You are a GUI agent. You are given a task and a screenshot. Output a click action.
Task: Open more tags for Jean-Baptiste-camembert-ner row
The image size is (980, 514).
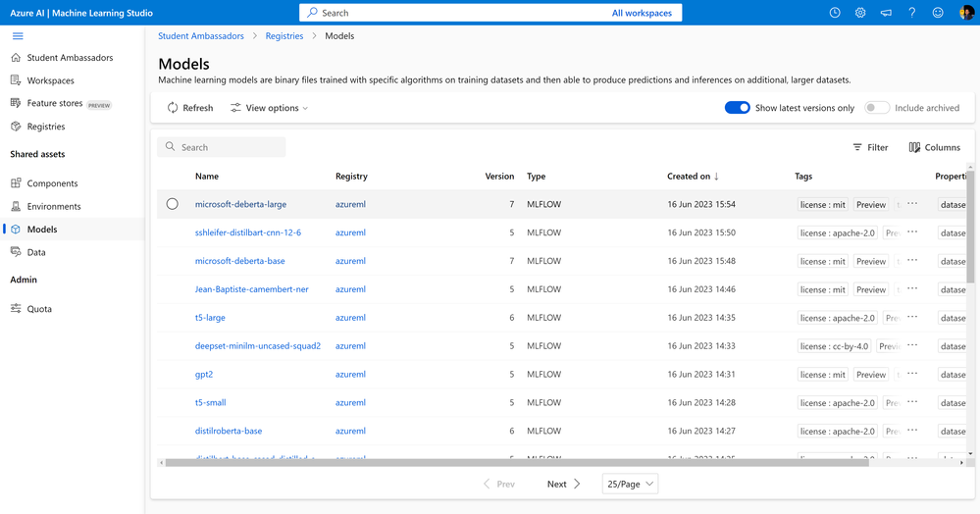click(x=912, y=289)
